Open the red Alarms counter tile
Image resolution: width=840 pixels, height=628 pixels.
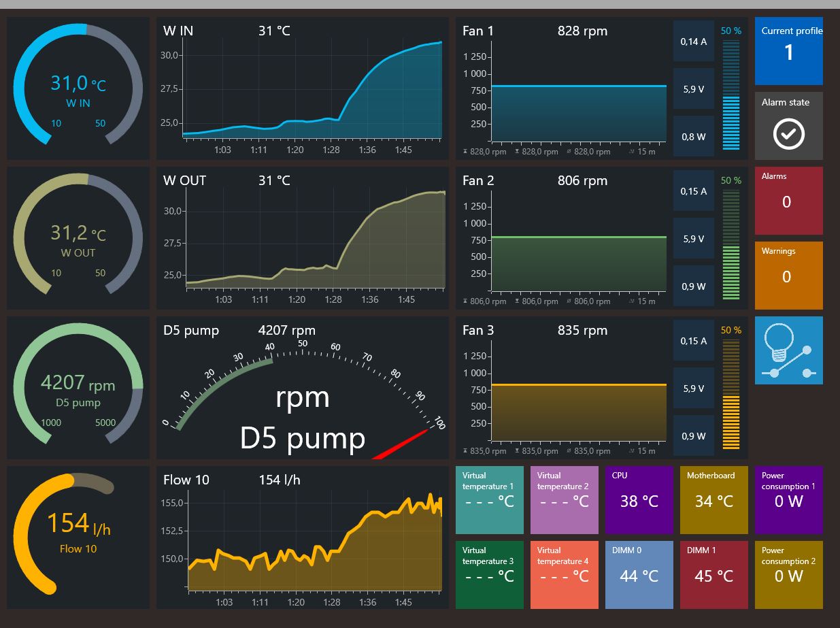click(x=789, y=201)
